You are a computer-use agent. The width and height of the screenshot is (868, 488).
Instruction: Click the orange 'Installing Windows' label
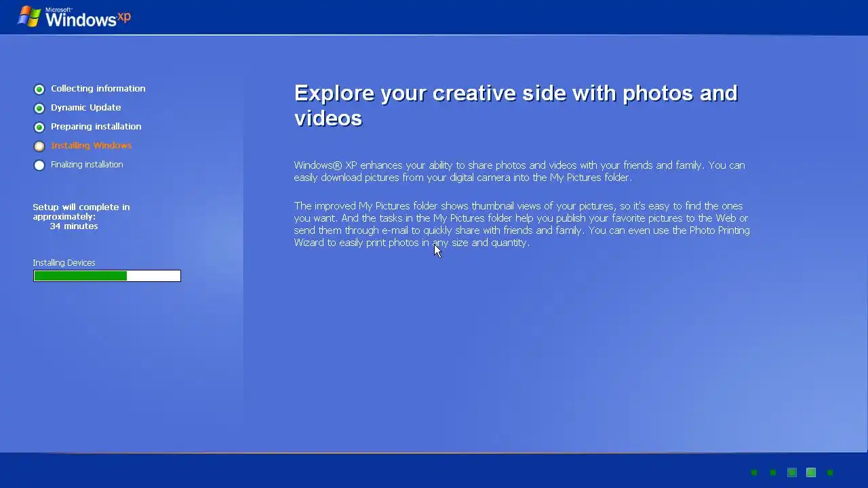coord(91,146)
